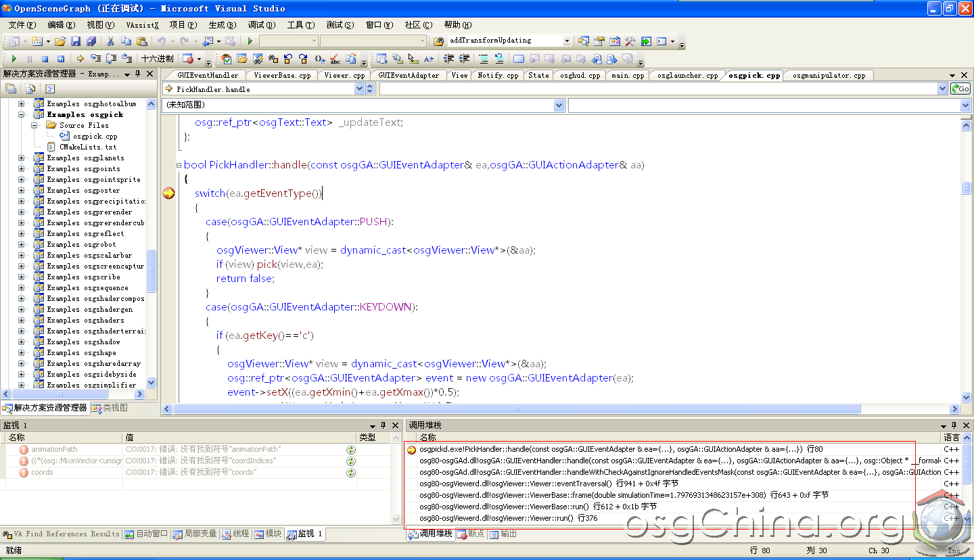
Task: Click the editor horizontal scrollbar
Action: tap(517, 409)
